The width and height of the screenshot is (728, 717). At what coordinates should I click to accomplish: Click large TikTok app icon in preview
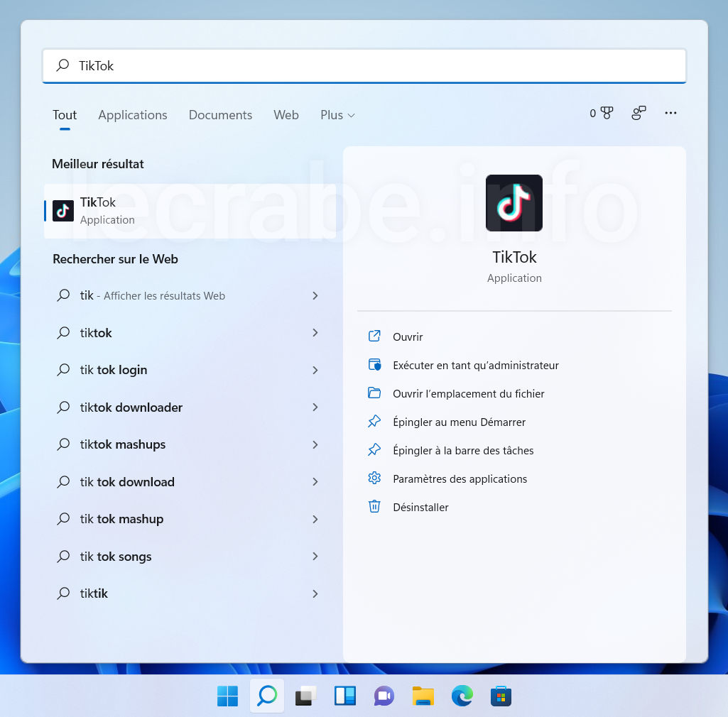coord(514,203)
